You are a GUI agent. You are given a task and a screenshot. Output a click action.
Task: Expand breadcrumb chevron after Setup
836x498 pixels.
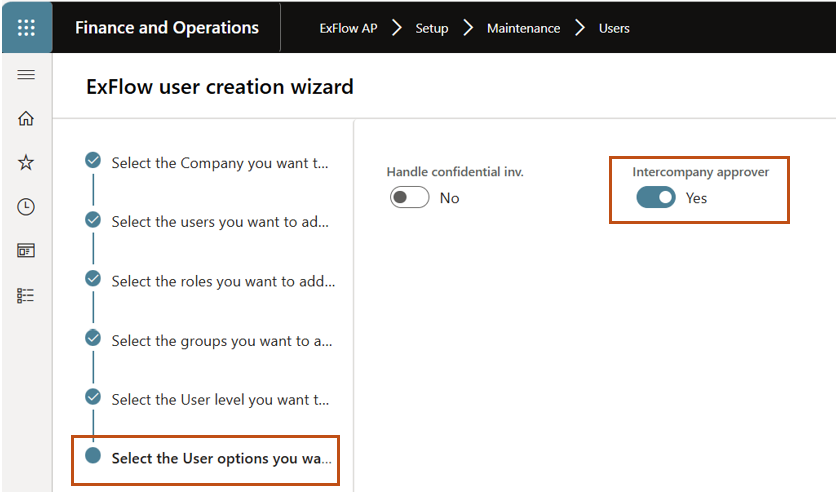point(468,28)
